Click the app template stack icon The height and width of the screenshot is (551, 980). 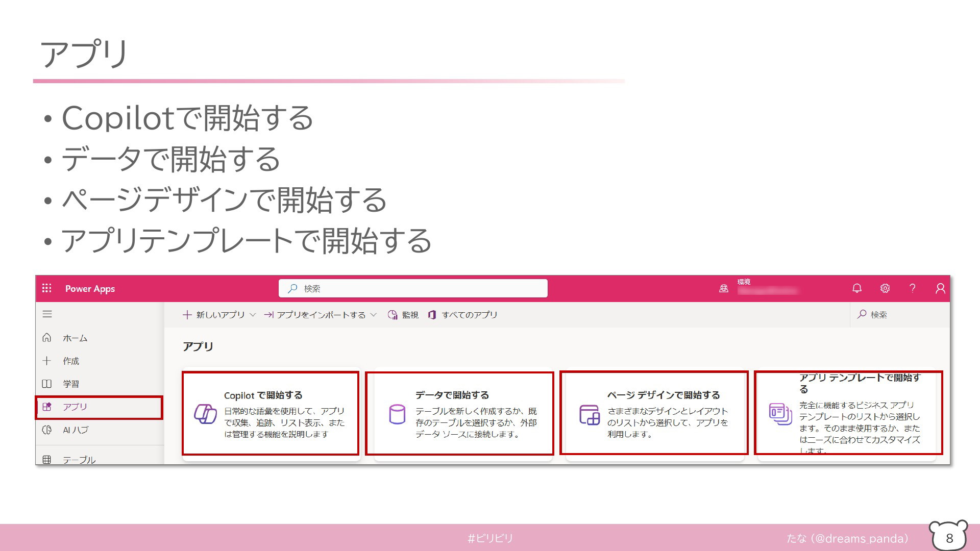pyautogui.click(x=780, y=414)
